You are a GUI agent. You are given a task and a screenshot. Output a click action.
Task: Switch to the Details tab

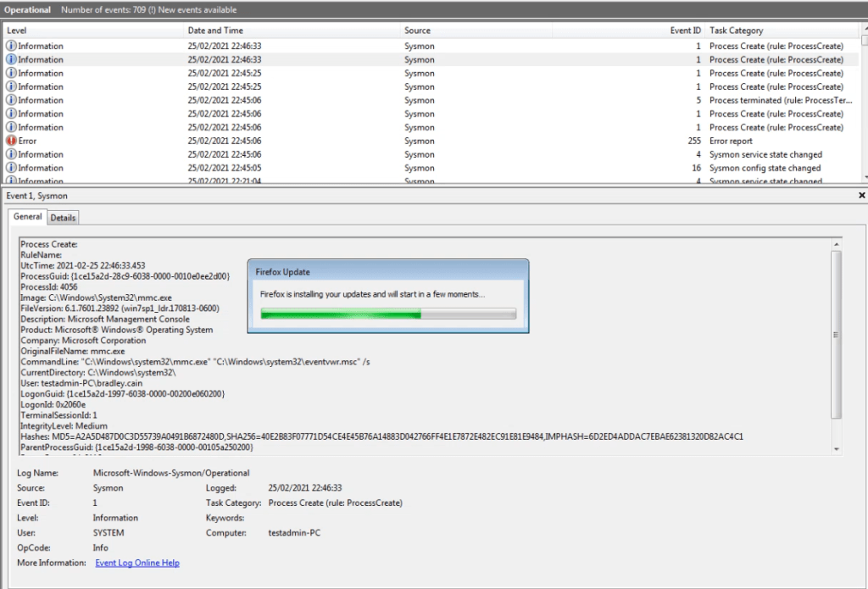[x=63, y=218]
